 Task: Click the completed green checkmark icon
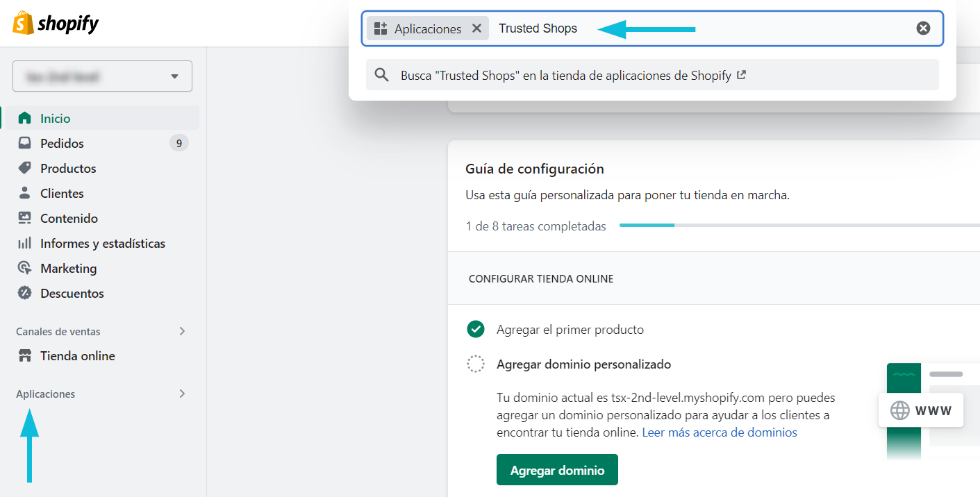click(476, 329)
